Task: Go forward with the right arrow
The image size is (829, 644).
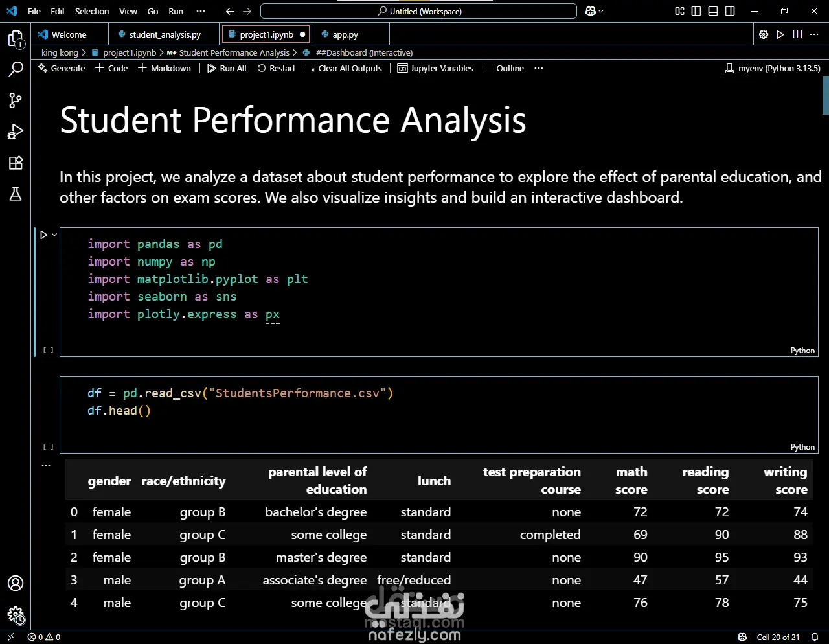Action: [247, 11]
